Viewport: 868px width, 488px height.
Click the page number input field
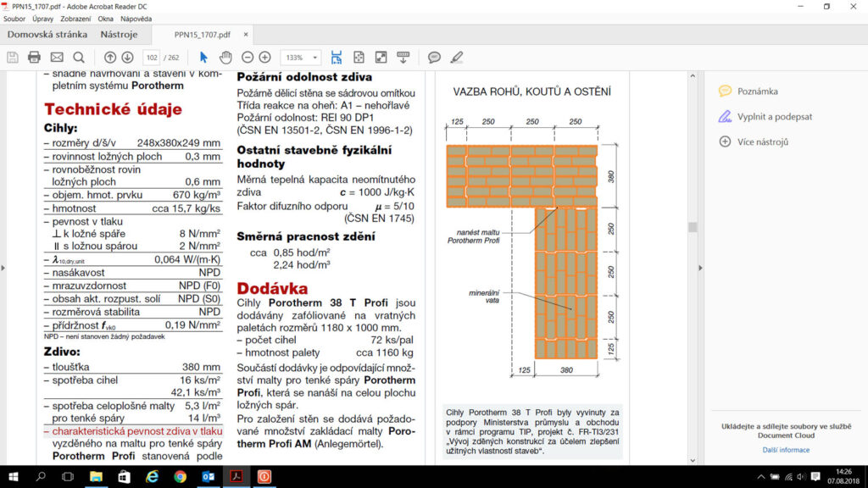152,57
